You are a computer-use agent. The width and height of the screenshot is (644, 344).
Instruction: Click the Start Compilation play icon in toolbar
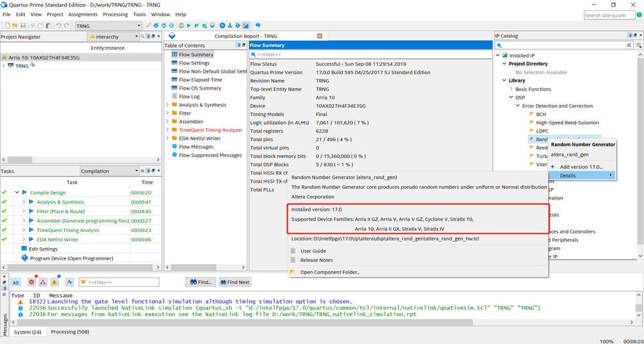[189, 25]
